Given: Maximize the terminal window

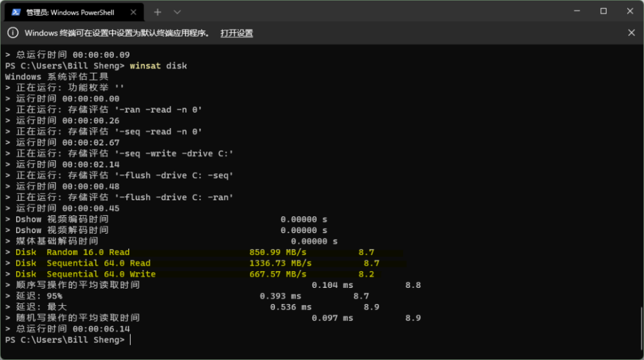Looking at the screenshot, I should (x=603, y=11).
